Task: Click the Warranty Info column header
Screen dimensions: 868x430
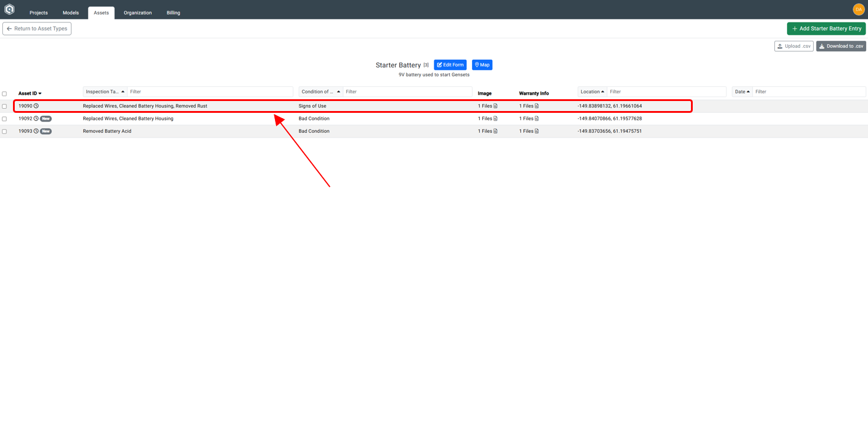Action: pyautogui.click(x=534, y=93)
